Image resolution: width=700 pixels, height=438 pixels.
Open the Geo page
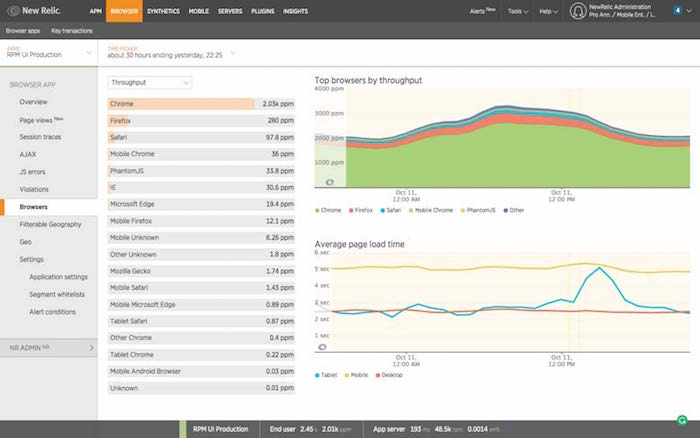[x=25, y=242]
